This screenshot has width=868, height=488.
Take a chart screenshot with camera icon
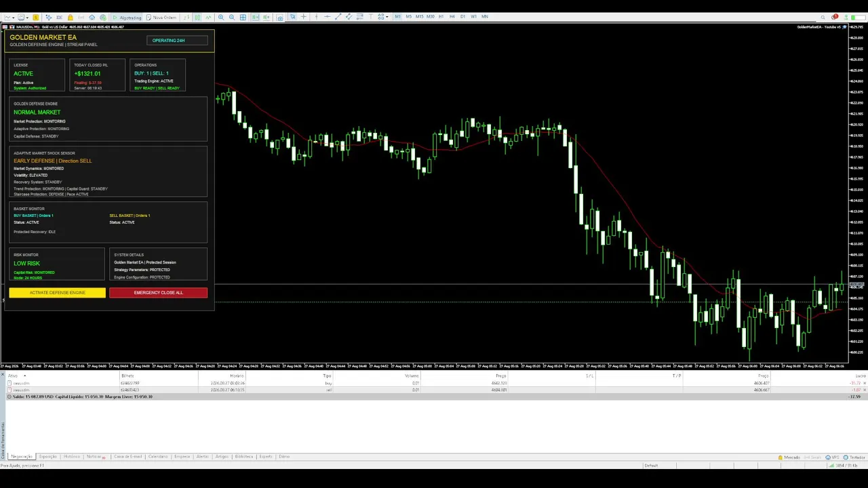coord(279,18)
